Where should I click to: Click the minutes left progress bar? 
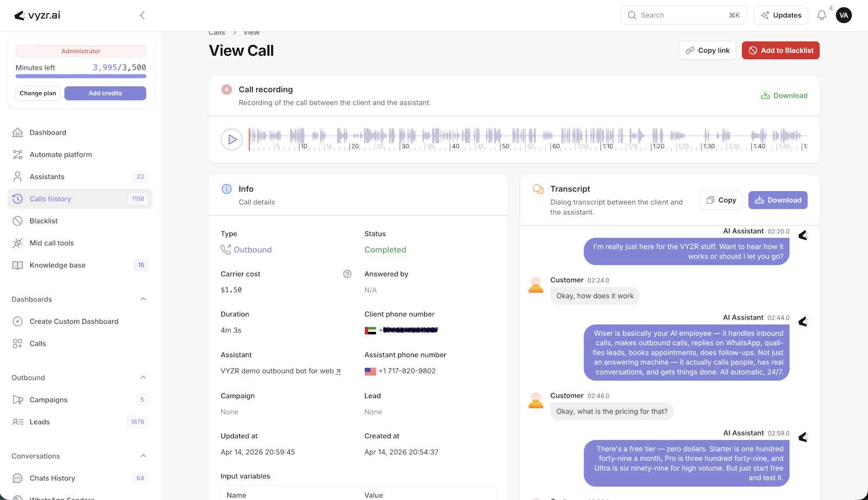click(x=81, y=76)
